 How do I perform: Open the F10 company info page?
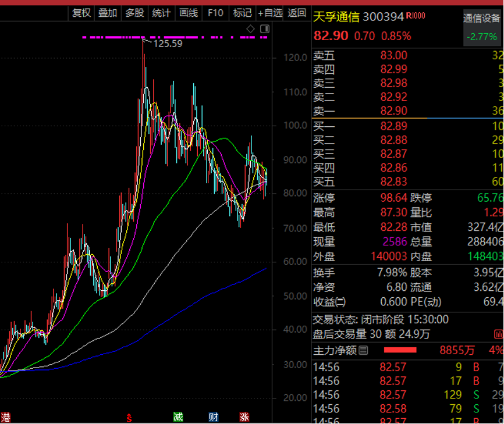click(x=215, y=13)
